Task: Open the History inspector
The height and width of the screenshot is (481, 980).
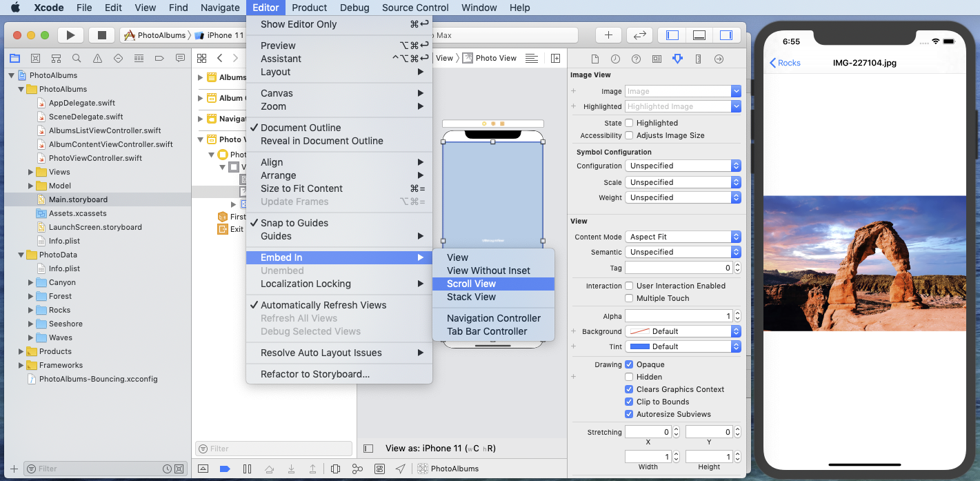Action: [615, 59]
